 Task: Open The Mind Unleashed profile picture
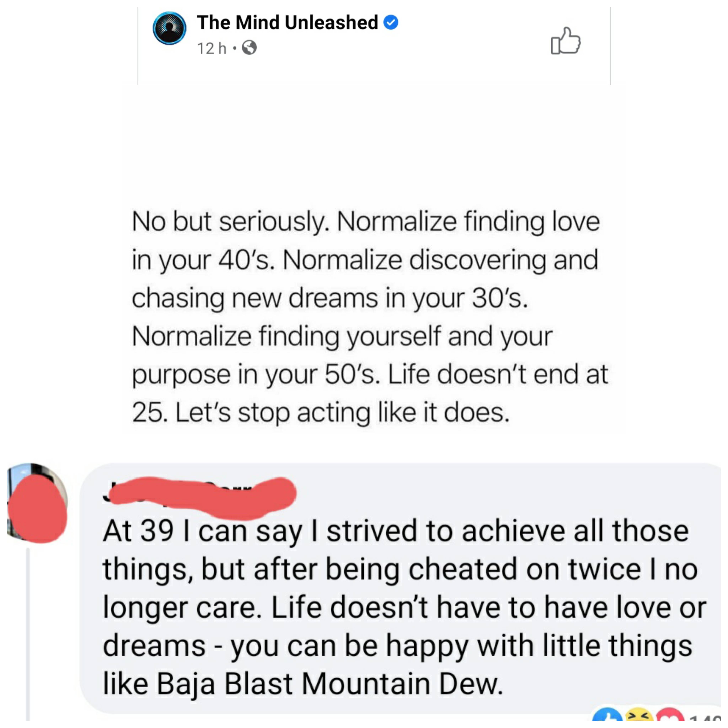169,28
